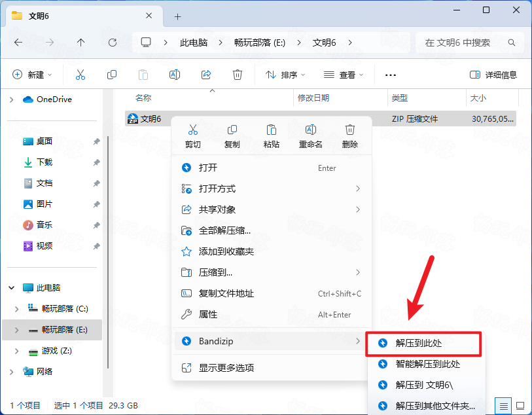Click the Paste icon in the toolbar

coord(143,75)
